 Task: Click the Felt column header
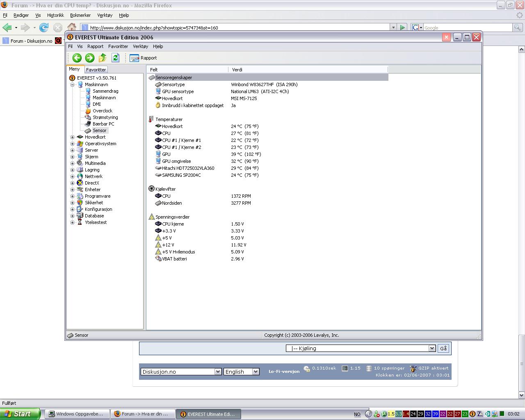[x=187, y=70]
